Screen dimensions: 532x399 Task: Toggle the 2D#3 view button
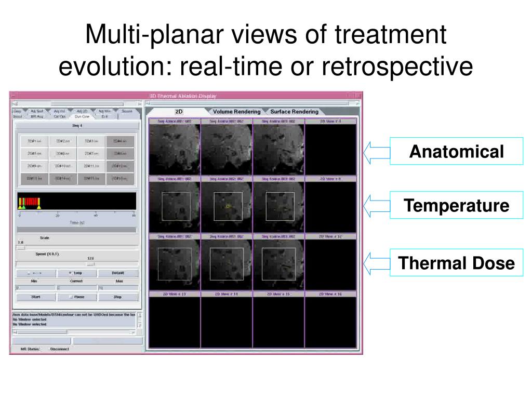coord(91,141)
